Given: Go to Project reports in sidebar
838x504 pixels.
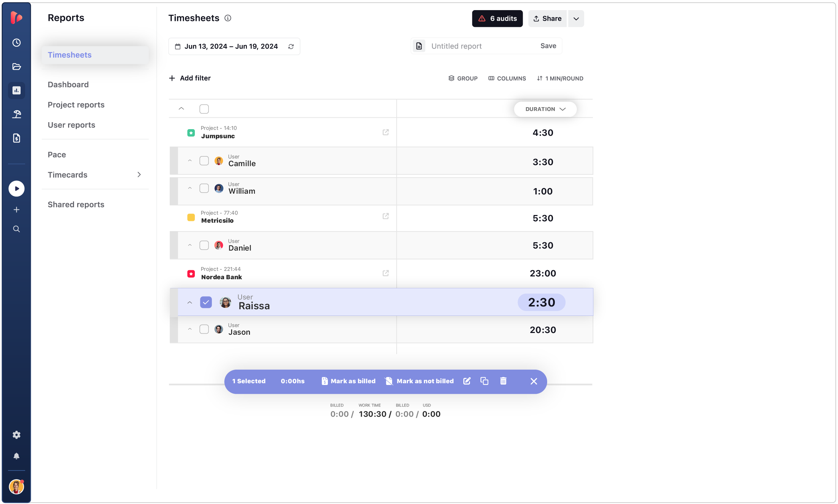Looking at the screenshot, I should pyautogui.click(x=76, y=105).
